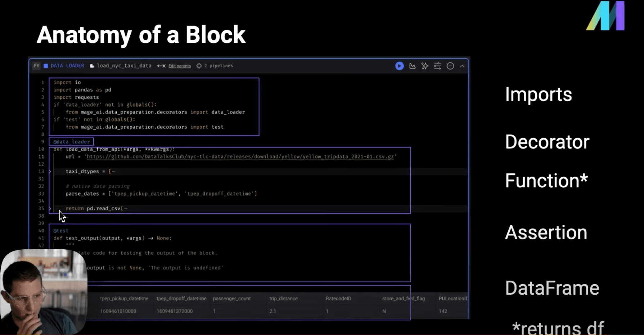
Task: Click the def test_output function line
Action: [113, 238]
